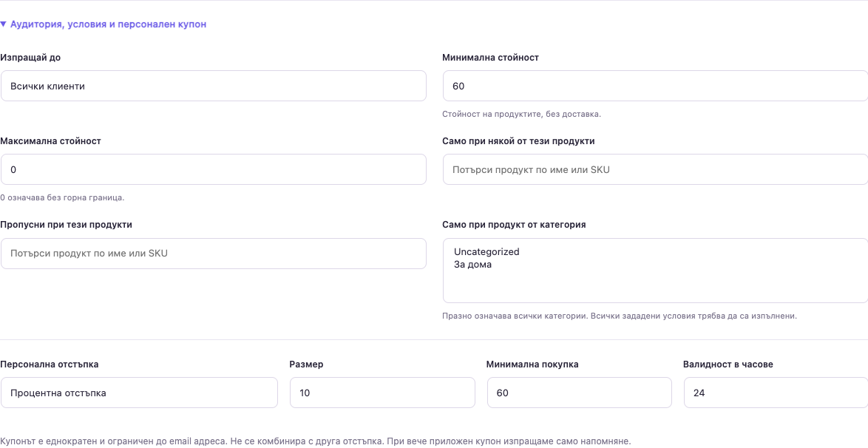Select 'За дома' in the category list
The image size is (868, 448).
(472, 265)
